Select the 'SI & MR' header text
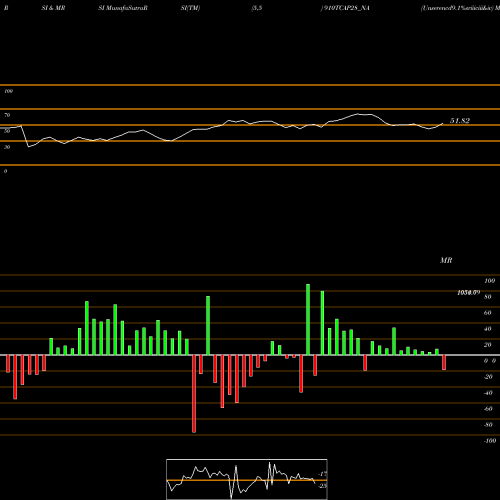This screenshot has width=500, height=500. [53, 8]
